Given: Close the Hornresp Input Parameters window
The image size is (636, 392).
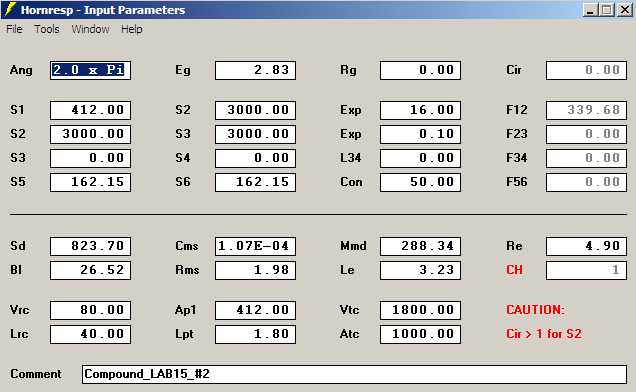Looking at the screenshot, I should pyautogui.click(x=625, y=10).
